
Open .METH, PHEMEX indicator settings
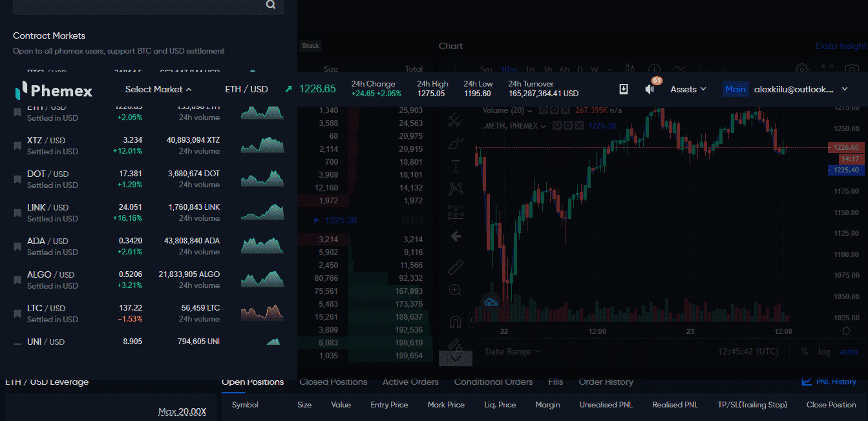pos(569,126)
